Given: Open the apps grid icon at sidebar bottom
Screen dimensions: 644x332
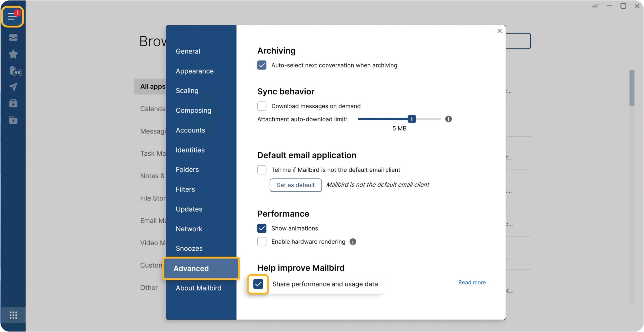Looking at the screenshot, I should click(13, 315).
